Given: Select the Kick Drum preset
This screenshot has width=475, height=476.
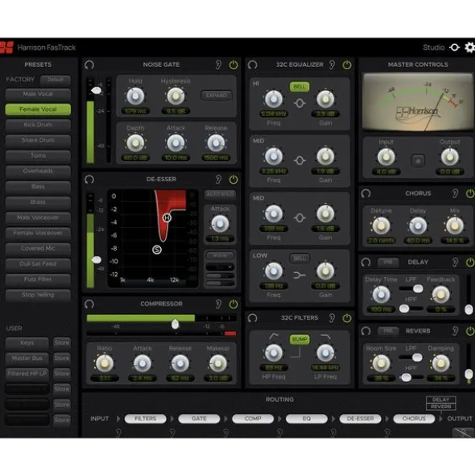Looking at the screenshot, I should 38,125.
